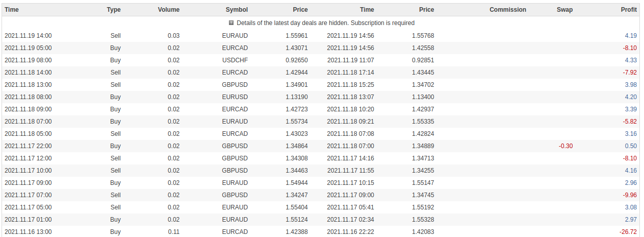Select the -26.72 profit value
Image resolution: width=644 pixels, height=237 pixels.
628,232
